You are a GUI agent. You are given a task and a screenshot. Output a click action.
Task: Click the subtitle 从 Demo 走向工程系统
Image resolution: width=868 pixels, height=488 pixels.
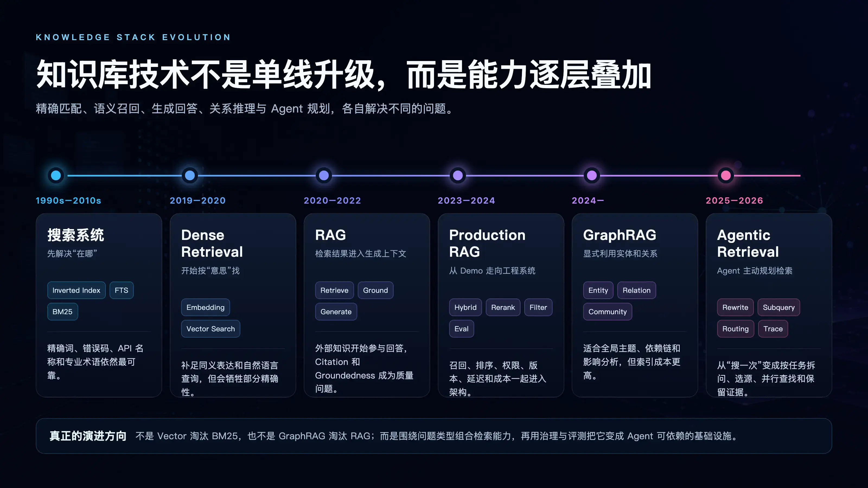[x=492, y=271]
